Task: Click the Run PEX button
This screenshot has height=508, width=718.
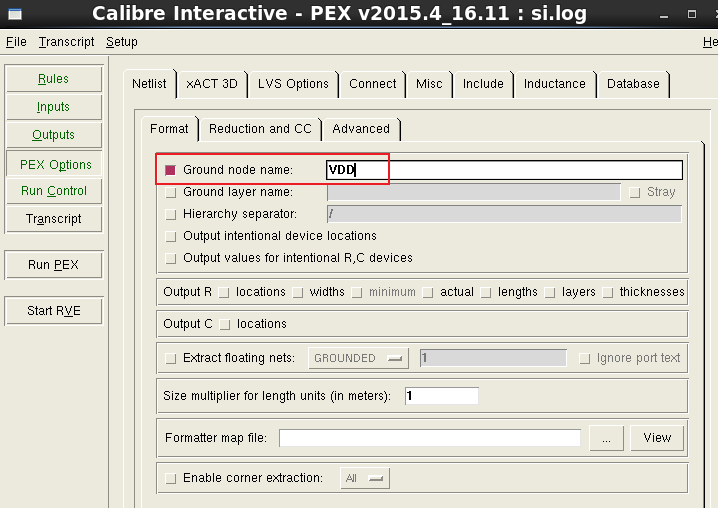Action: [53, 265]
